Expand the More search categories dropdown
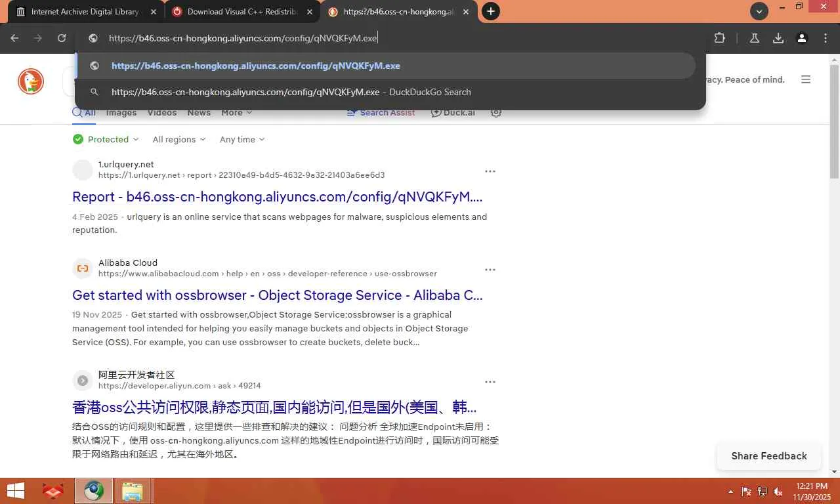 [237, 113]
